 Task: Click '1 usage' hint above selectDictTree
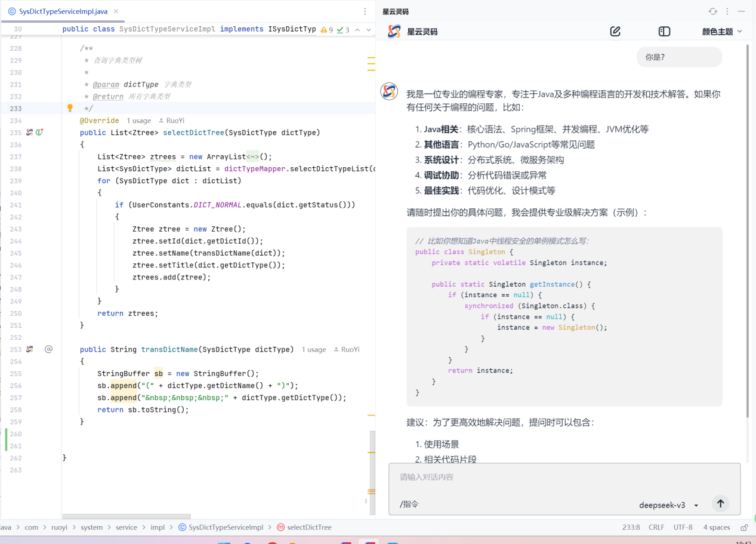click(138, 121)
